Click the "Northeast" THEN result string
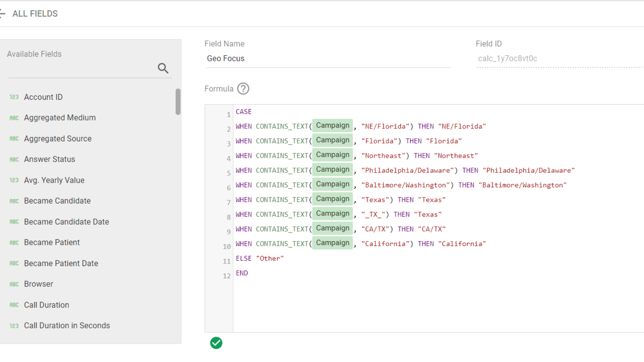Viewport: 644px width, 362px height. tap(456, 156)
